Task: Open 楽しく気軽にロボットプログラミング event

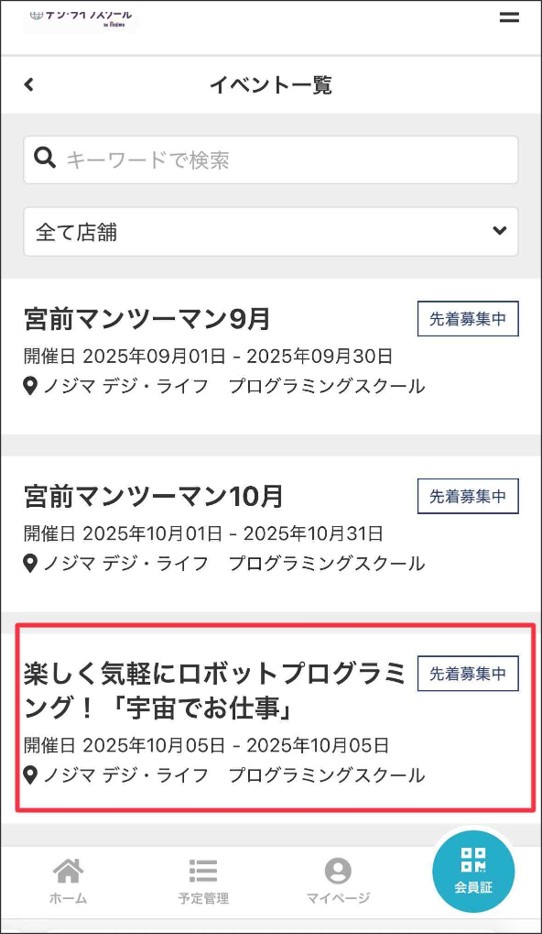Action: (214, 691)
